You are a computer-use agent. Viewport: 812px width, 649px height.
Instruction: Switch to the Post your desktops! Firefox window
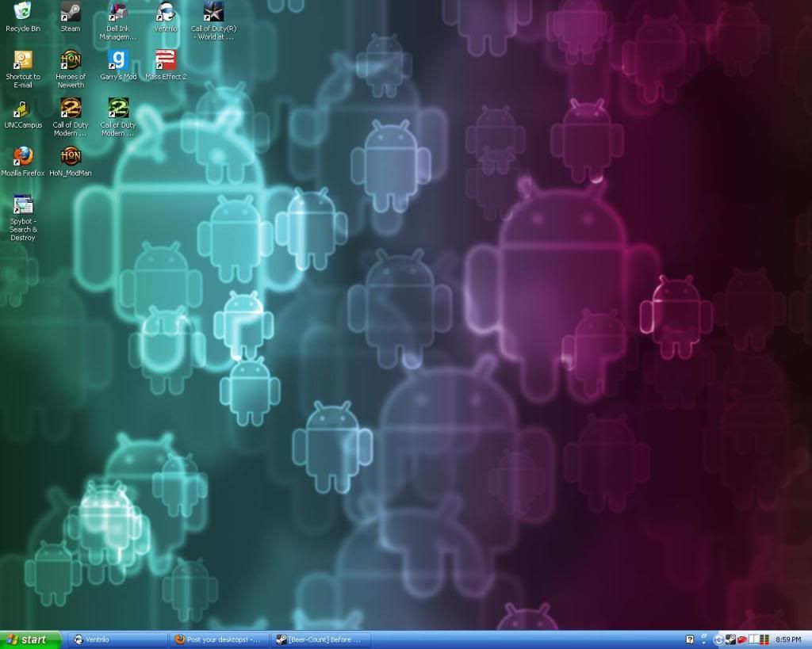pyautogui.click(x=220, y=639)
